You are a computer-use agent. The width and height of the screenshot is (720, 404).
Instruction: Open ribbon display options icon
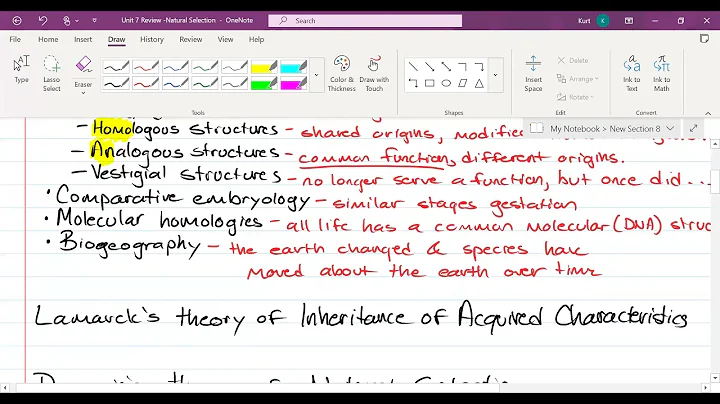pyautogui.click(x=629, y=21)
